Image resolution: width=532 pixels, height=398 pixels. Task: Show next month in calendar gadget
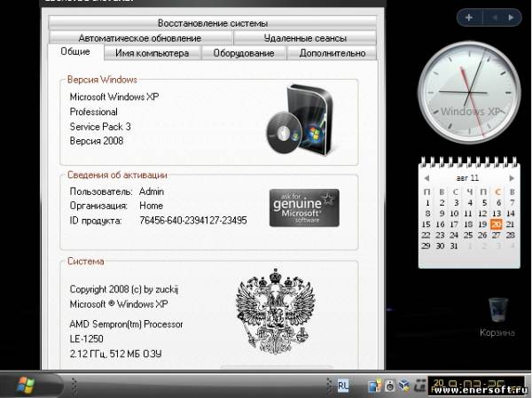click(x=512, y=178)
